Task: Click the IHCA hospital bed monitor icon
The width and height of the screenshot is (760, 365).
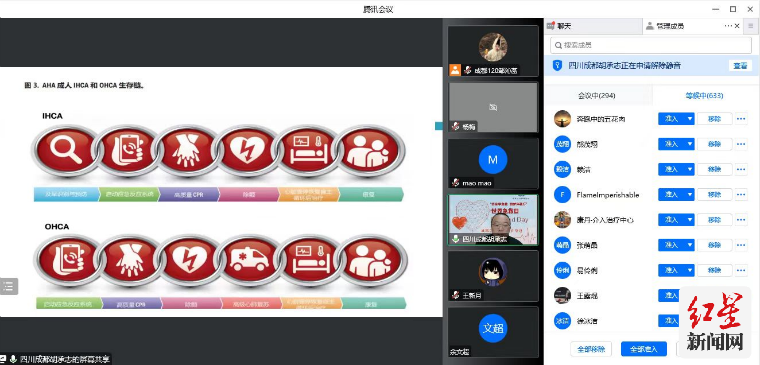Action: [308, 151]
